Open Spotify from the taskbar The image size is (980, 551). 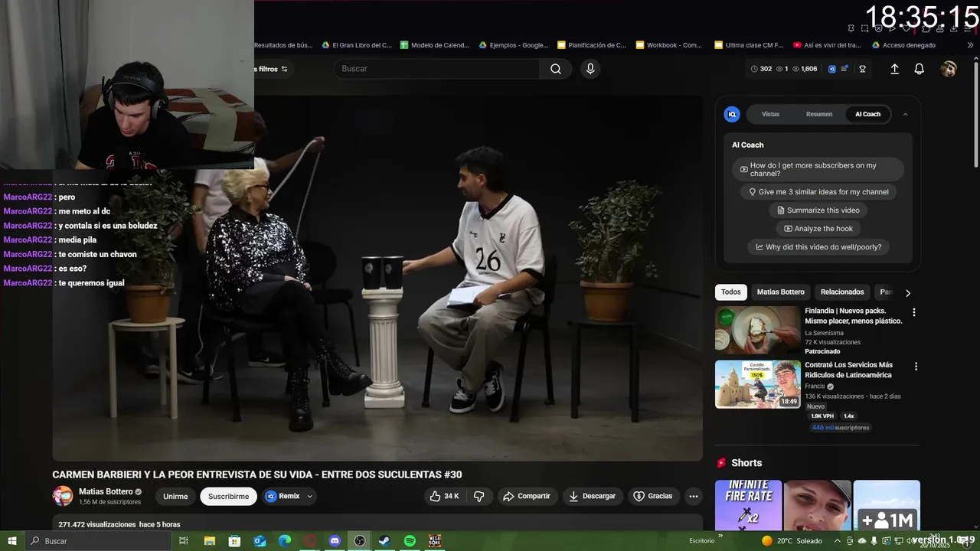[410, 540]
